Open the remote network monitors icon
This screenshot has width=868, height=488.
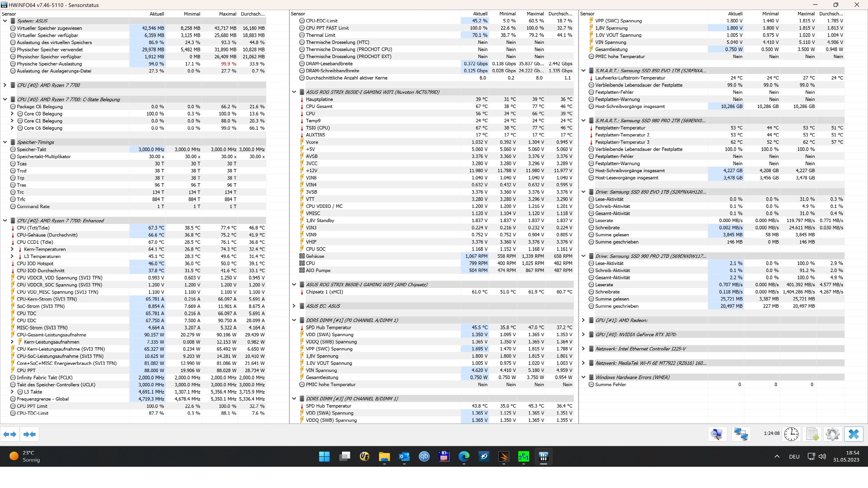point(741,434)
